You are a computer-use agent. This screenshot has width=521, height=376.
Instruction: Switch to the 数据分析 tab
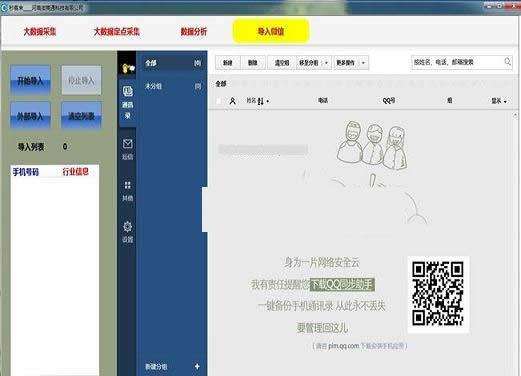[194, 32]
